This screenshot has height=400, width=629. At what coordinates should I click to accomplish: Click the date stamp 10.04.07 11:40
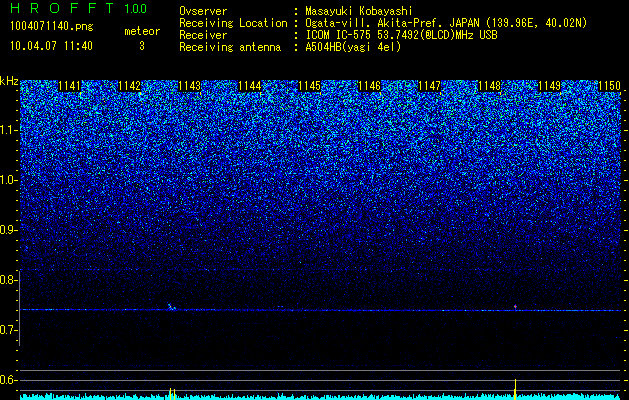pos(51,46)
